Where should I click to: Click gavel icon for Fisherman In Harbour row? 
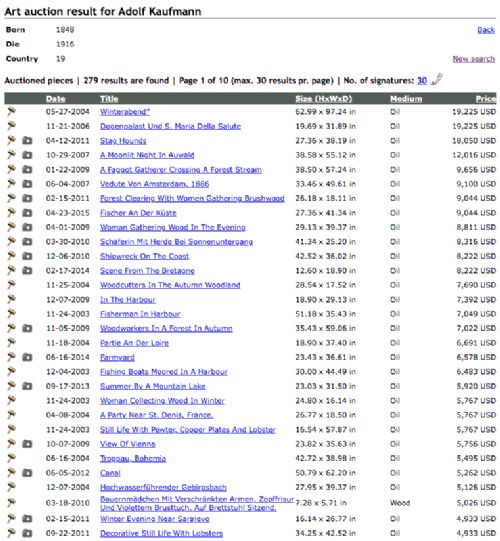tap(11, 314)
